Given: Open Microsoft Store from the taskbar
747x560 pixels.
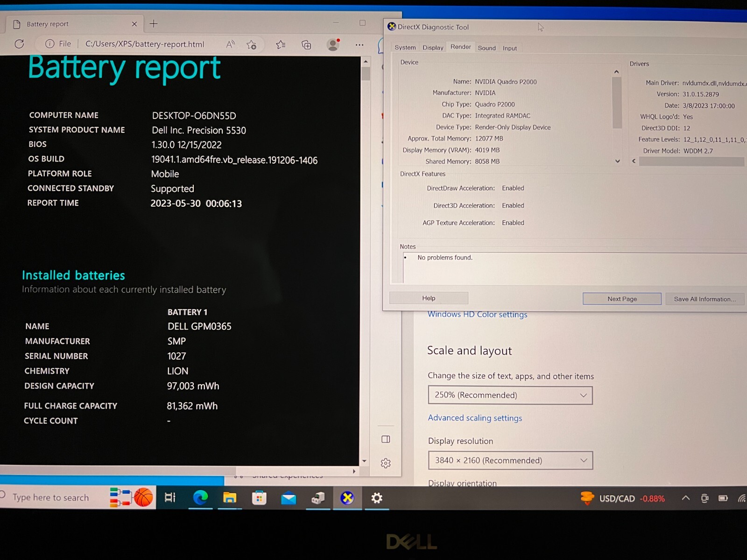Looking at the screenshot, I should (259, 498).
